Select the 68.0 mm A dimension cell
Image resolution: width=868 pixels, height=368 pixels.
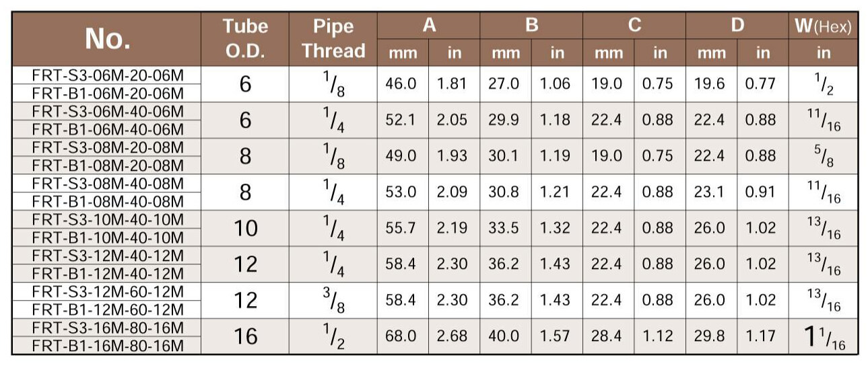coord(401,336)
